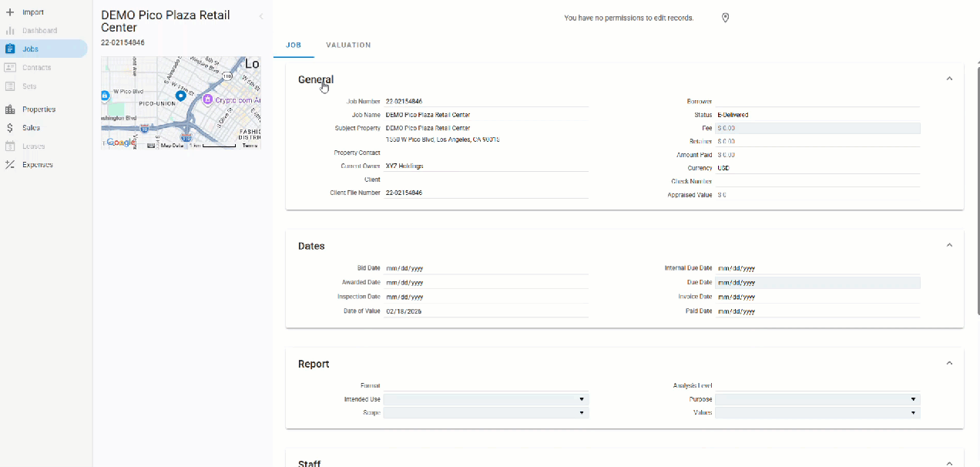Open the Dashboard chart icon
The image size is (980, 467).
coord(10,31)
